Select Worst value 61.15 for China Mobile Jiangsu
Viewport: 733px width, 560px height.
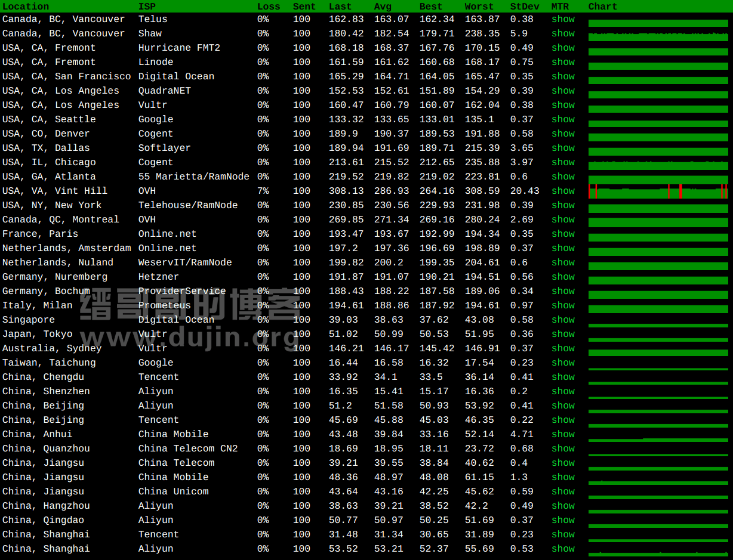(x=479, y=477)
